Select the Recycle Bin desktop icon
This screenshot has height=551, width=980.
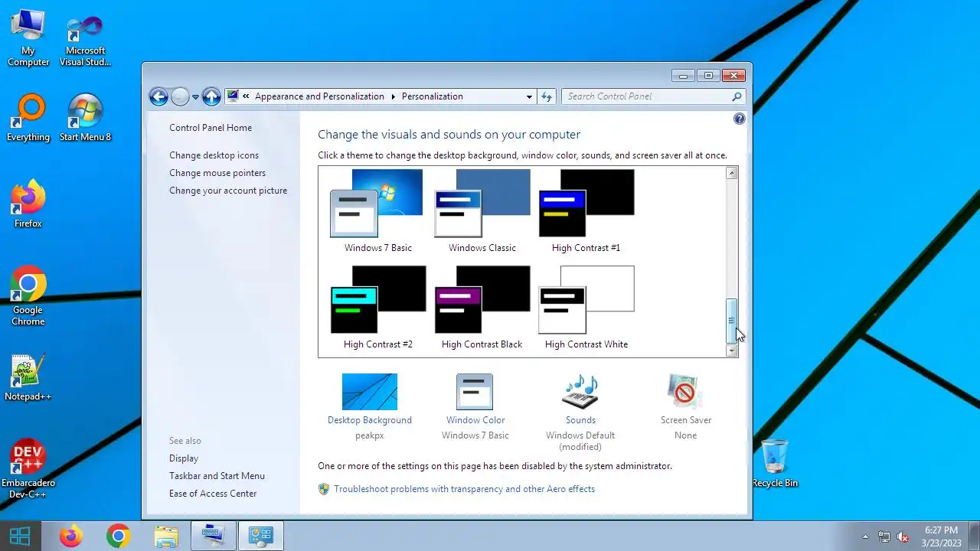[x=775, y=463]
